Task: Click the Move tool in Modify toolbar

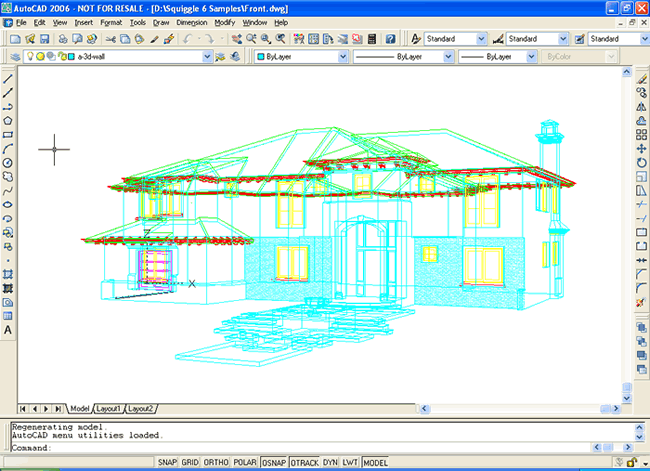Action: [641, 149]
